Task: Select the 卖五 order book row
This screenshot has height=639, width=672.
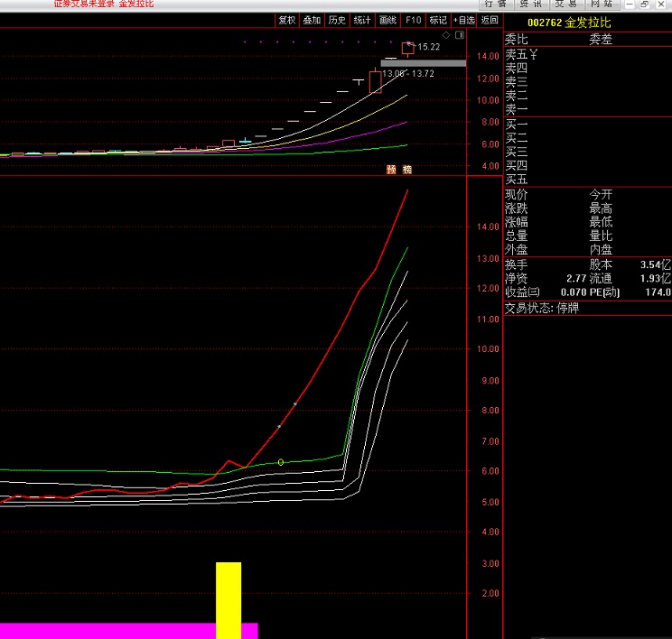Action: point(588,54)
